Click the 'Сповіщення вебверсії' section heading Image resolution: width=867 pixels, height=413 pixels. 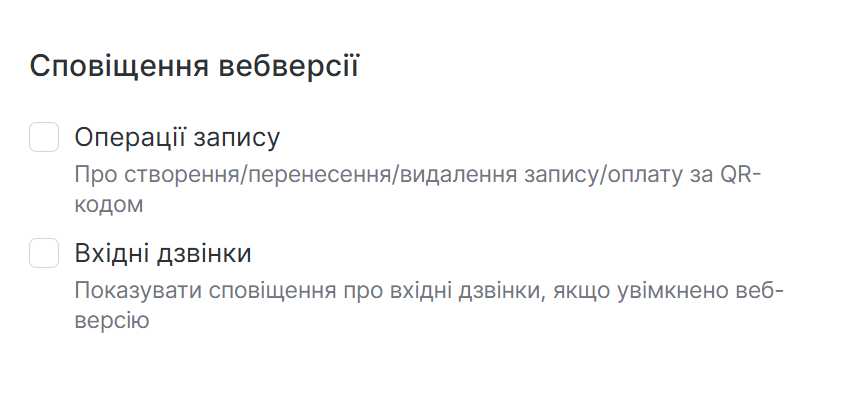(194, 67)
